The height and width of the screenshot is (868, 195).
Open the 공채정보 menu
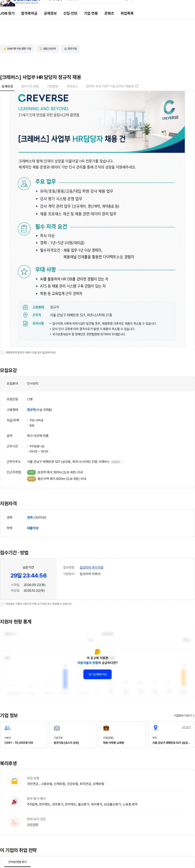click(50, 13)
